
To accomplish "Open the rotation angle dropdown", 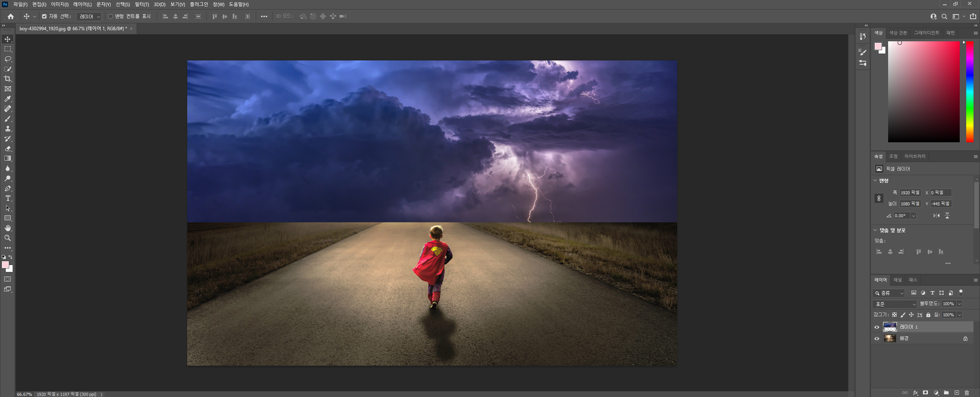I will coord(913,216).
